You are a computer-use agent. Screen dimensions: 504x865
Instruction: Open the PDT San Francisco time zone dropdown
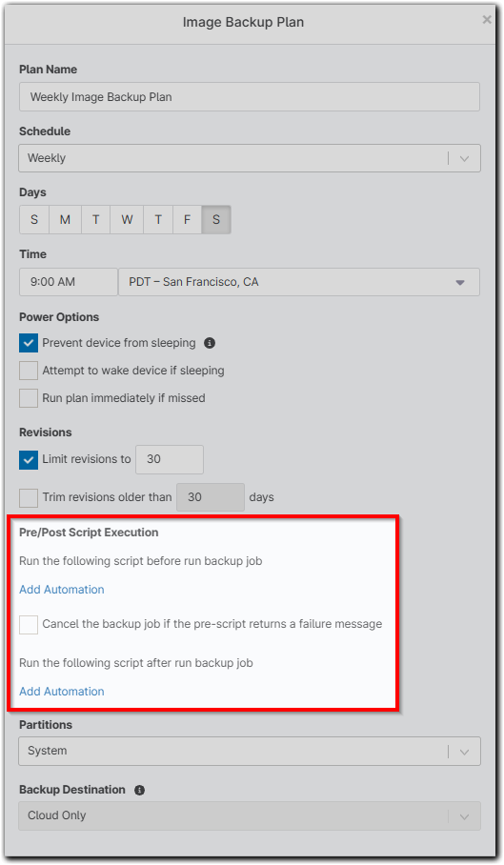pos(299,282)
